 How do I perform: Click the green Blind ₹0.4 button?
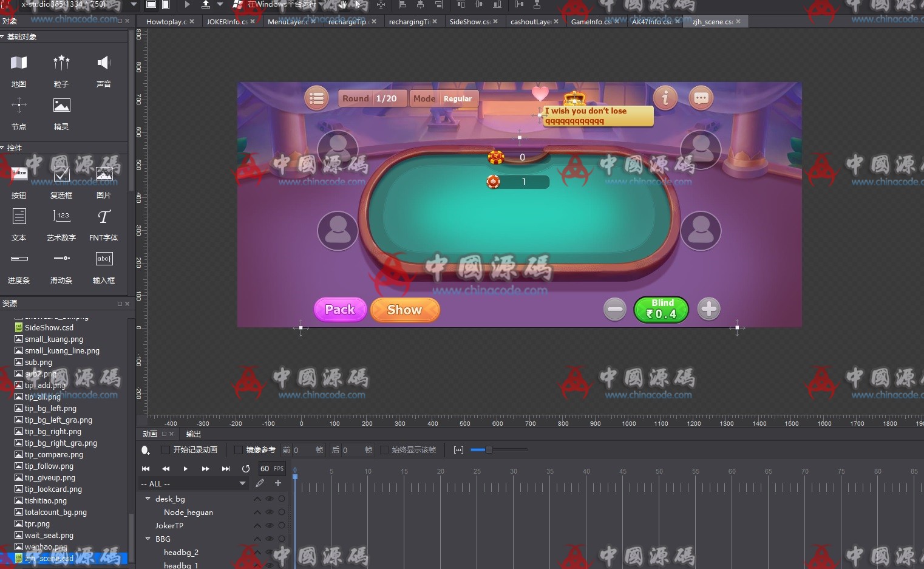point(661,309)
